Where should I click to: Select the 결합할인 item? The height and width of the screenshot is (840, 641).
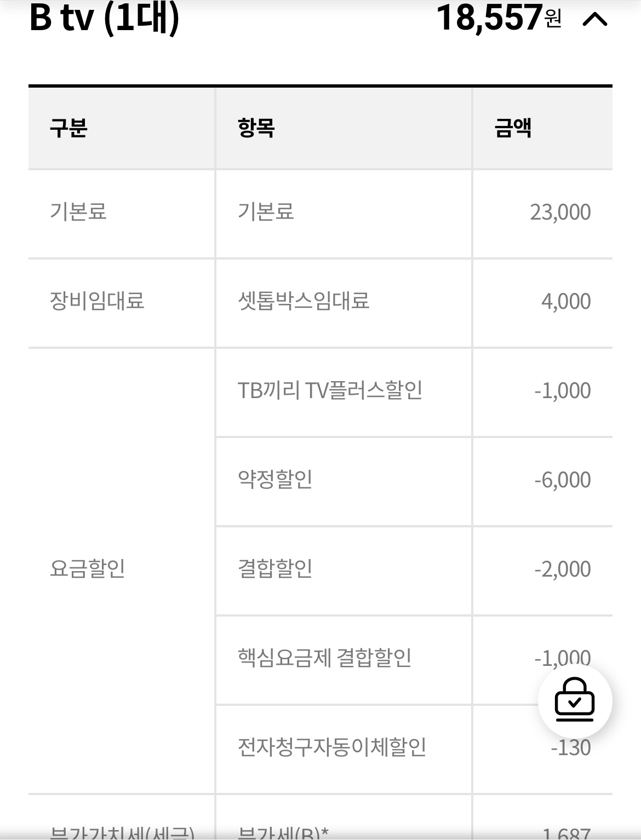[275, 569]
